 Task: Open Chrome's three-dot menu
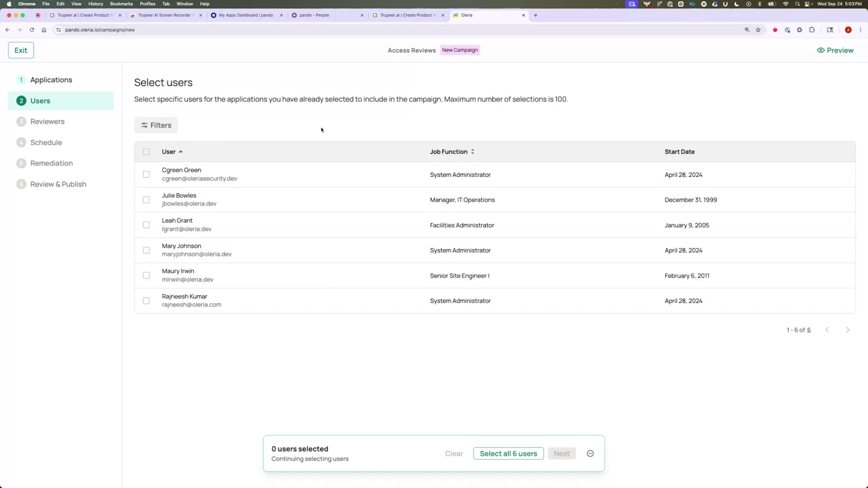point(861,30)
